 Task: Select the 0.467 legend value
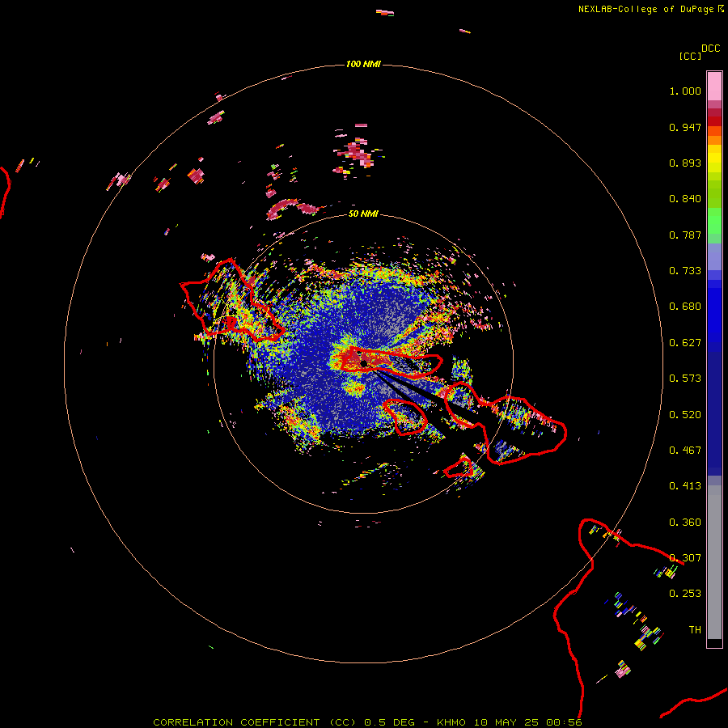(685, 451)
